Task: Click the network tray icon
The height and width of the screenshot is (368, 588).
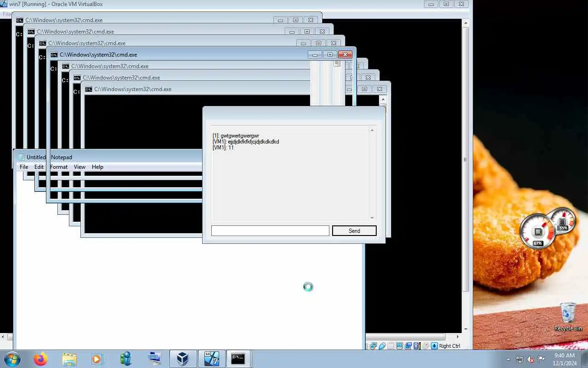Action: [520, 359]
